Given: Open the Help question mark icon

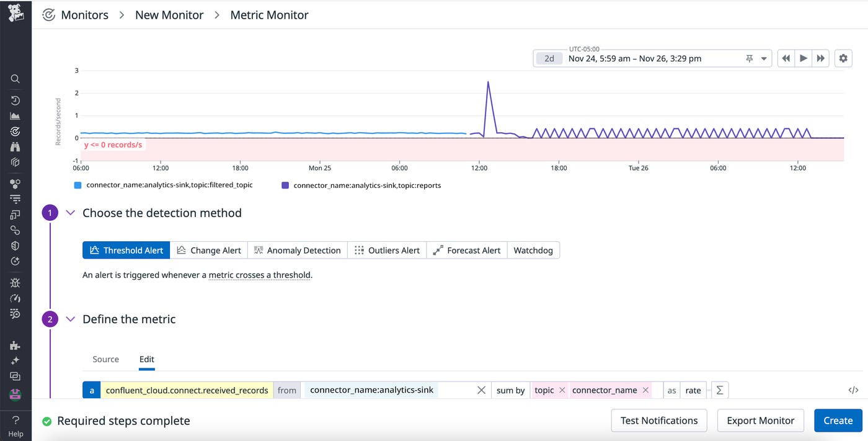Looking at the screenshot, I should click(x=15, y=420).
